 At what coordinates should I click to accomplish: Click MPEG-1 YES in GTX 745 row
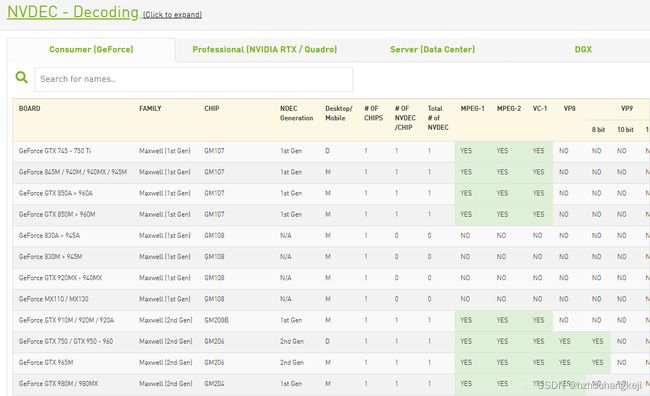point(466,151)
